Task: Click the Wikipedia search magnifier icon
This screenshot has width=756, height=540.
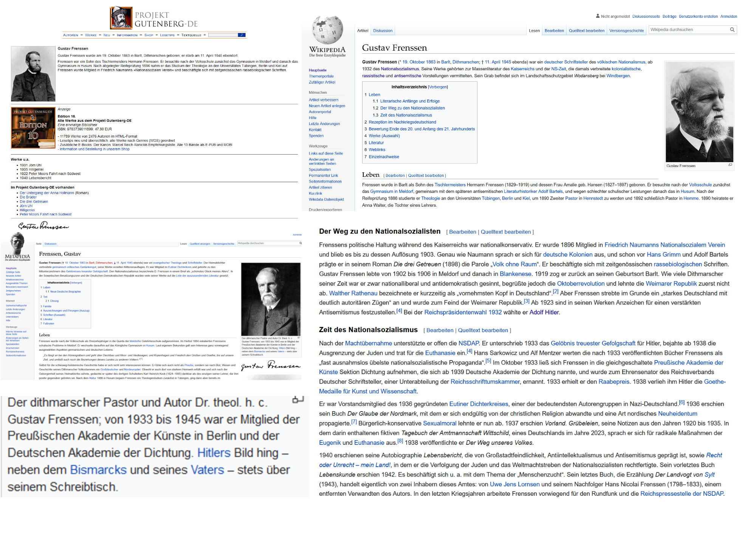Action: point(732,29)
